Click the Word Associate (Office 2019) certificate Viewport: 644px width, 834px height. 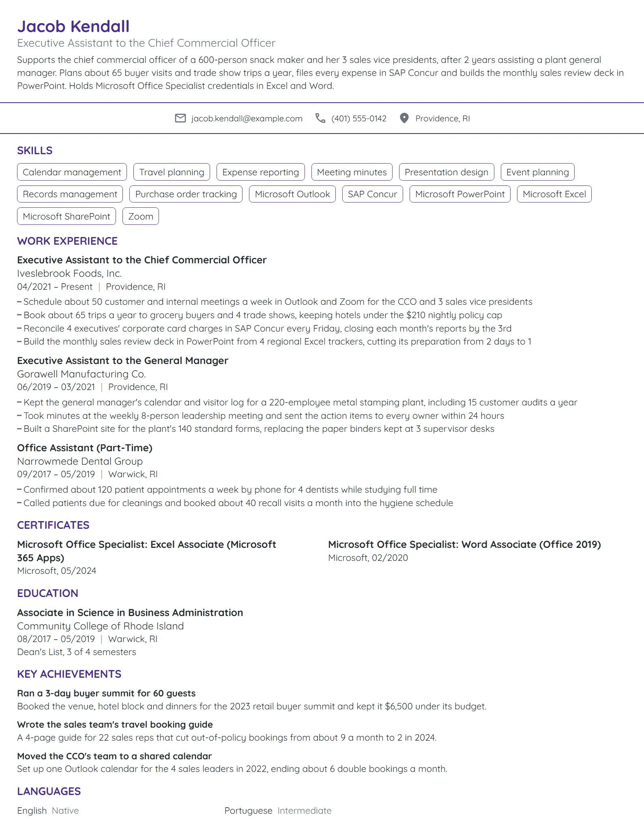464,545
